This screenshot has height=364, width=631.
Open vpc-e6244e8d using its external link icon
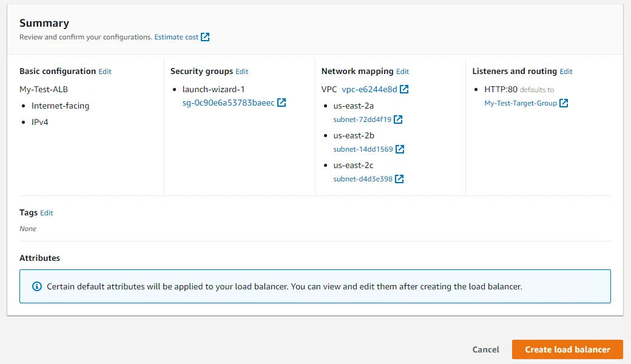coord(403,89)
